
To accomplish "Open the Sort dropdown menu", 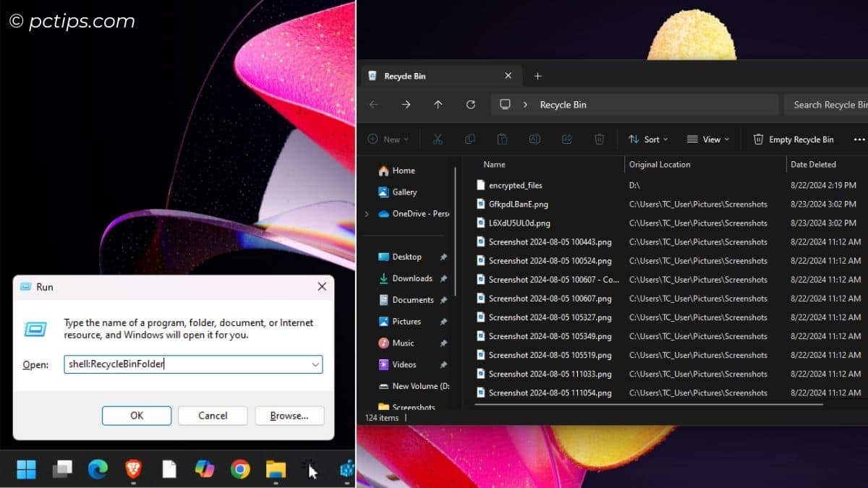I will [x=648, y=140].
